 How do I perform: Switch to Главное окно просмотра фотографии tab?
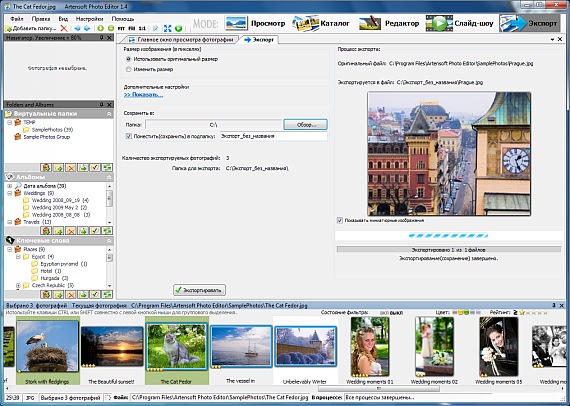[180, 40]
